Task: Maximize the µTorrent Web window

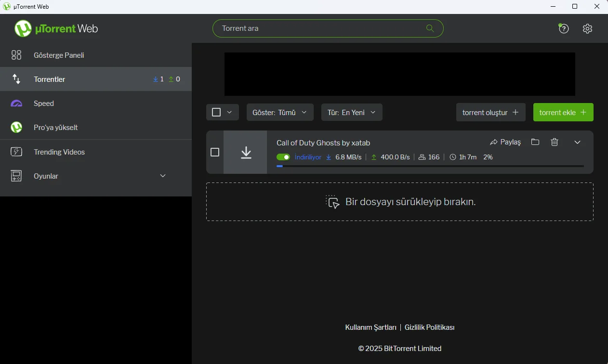Action: click(x=575, y=7)
